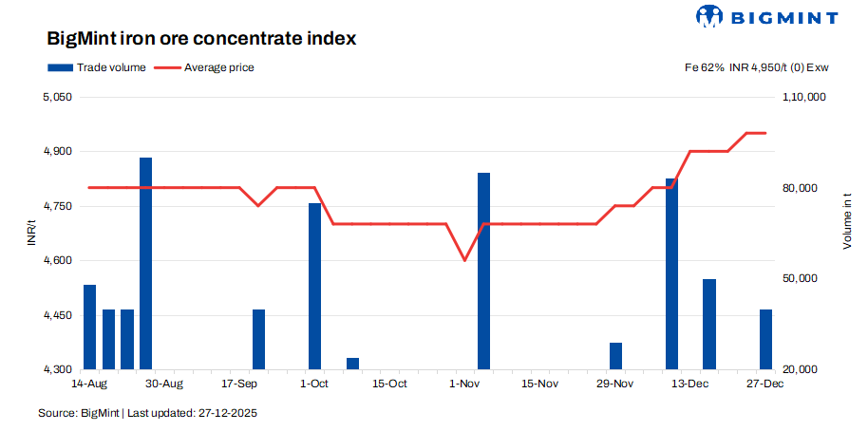Image resolution: width=868 pixels, height=431 pixels.
Task: Click the blue Trade volume legend swatch
Action: [x=60, y=67]
